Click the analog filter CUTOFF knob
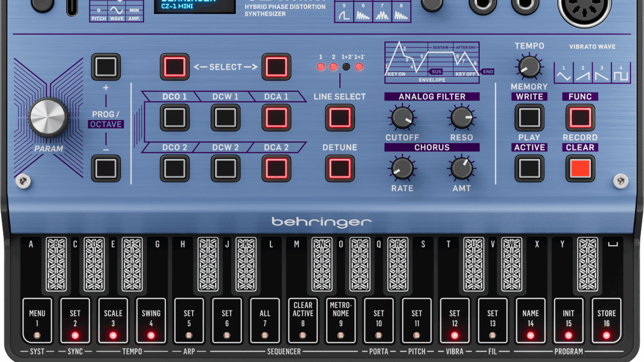 point(402,117)
